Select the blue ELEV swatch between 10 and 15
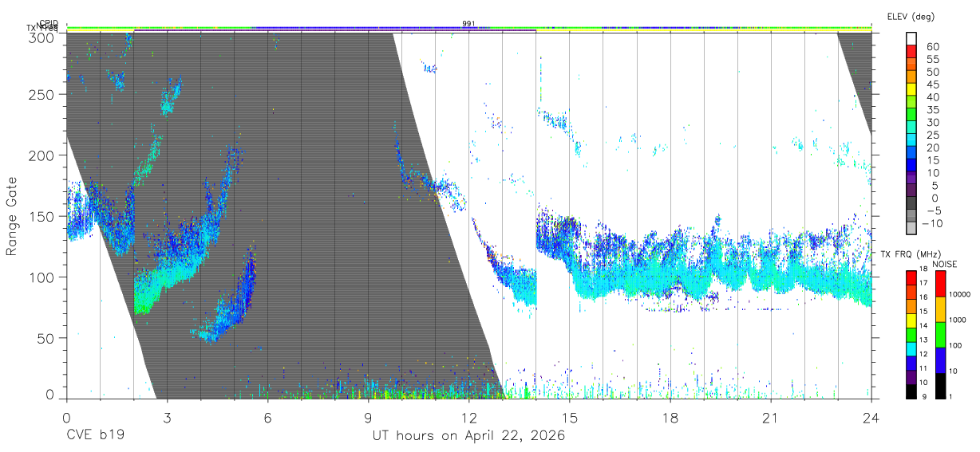This screenshot has height=452, width=980. (x=912, y=166)
